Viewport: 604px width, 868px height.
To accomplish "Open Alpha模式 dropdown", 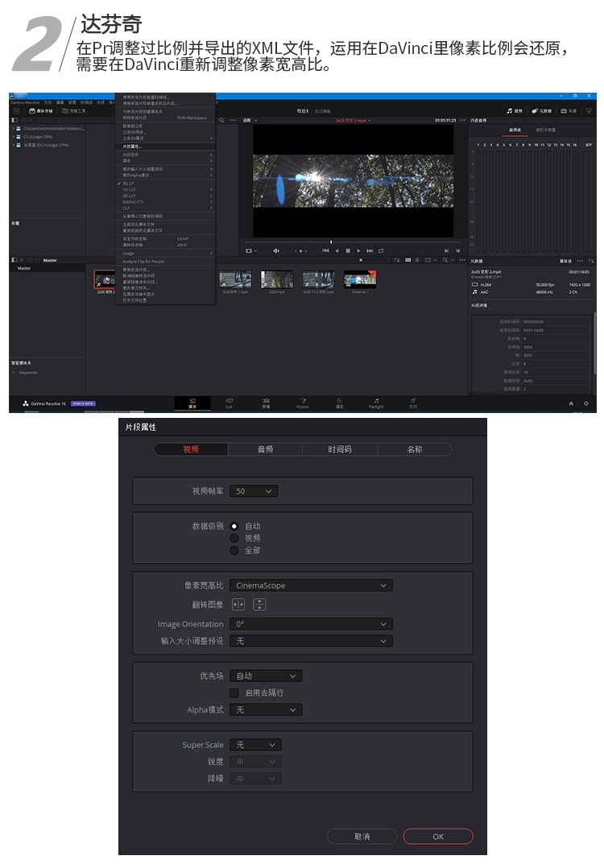I will pos(266,709).
